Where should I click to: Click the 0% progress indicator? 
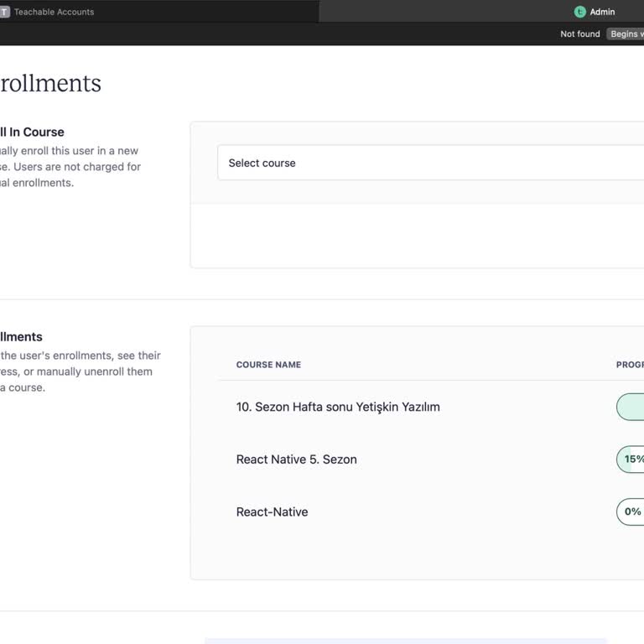(631, 512)
